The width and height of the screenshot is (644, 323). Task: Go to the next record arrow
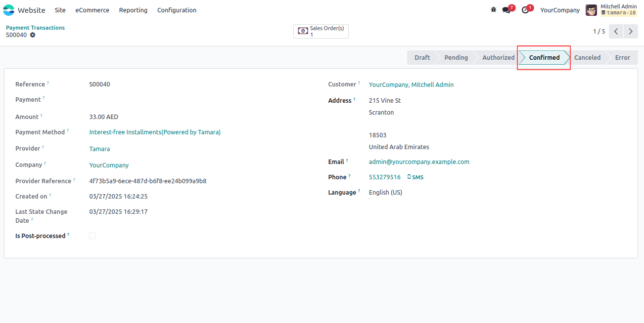point(631,31)
